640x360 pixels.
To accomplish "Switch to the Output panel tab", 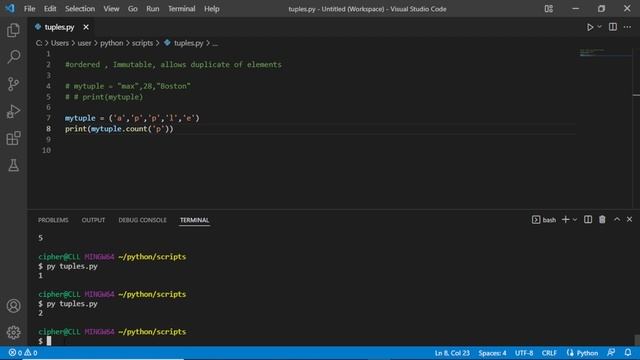I will tap(93, 220).
